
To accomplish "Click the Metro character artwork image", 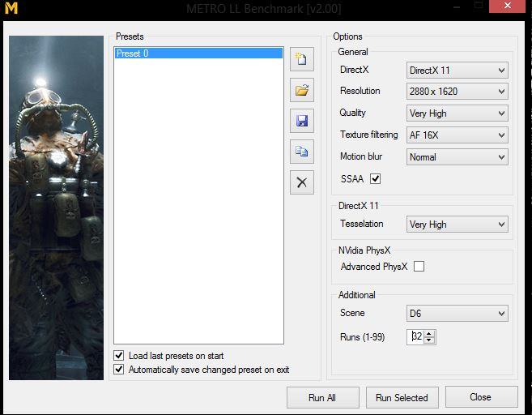I will click(x=57, y=207).
